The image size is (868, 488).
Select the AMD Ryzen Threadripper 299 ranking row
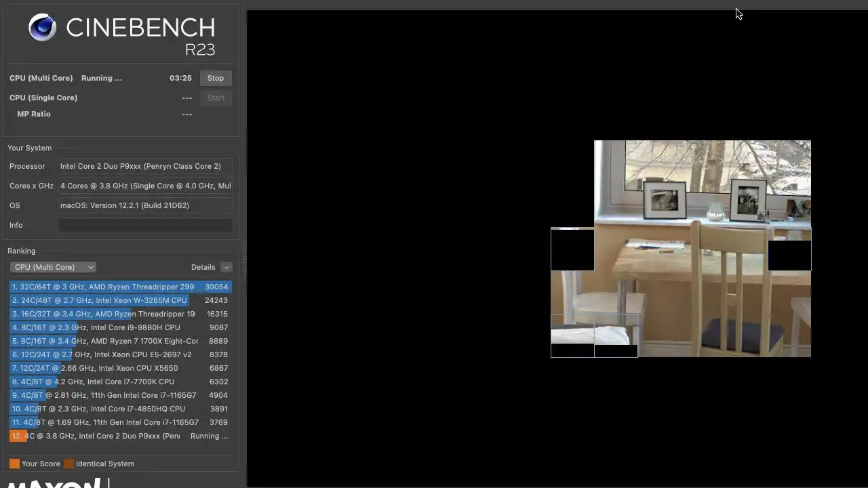121,287
